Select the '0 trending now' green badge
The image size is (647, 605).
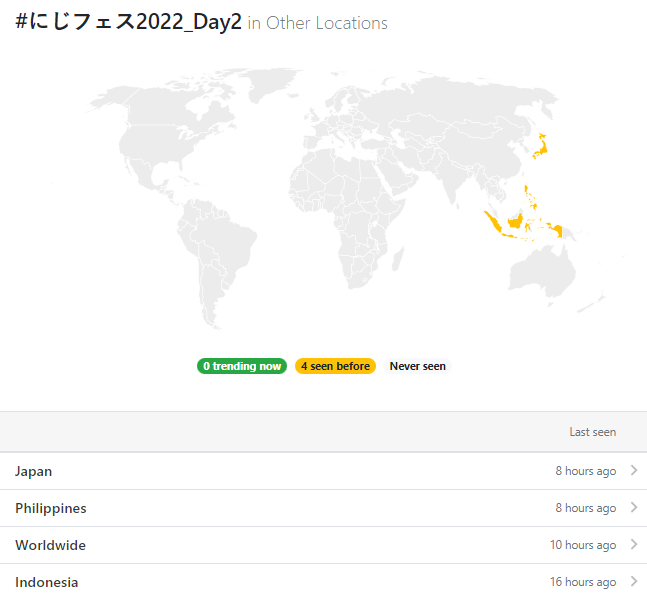coord(242,366)
